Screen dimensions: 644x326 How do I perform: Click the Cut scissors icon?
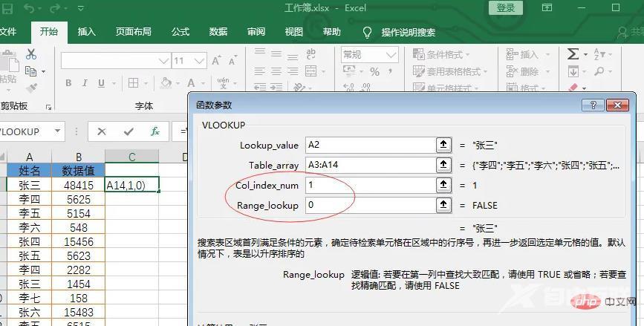(x=31, y=54)
